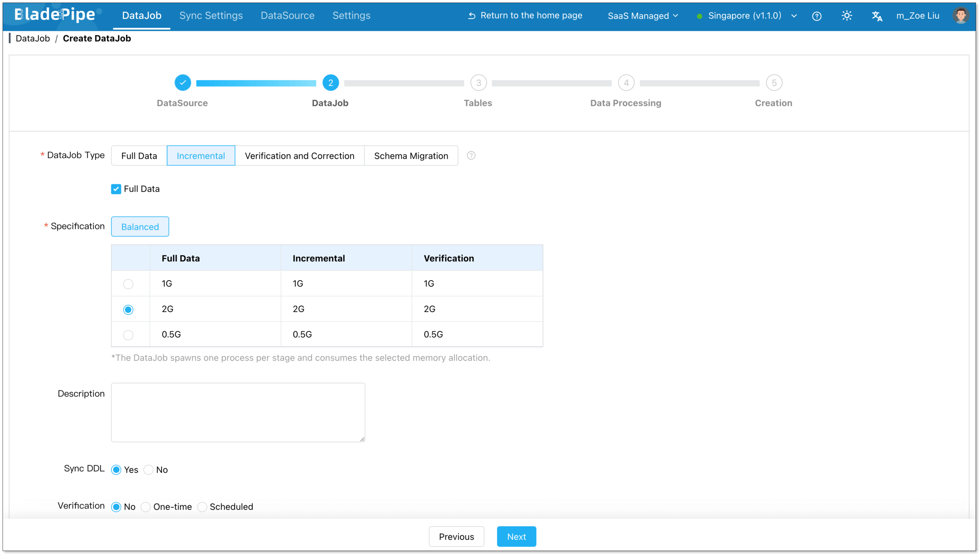Click the step 3 Tables circle
This screenshot has height=555, width=980.
tap(478, 83)
